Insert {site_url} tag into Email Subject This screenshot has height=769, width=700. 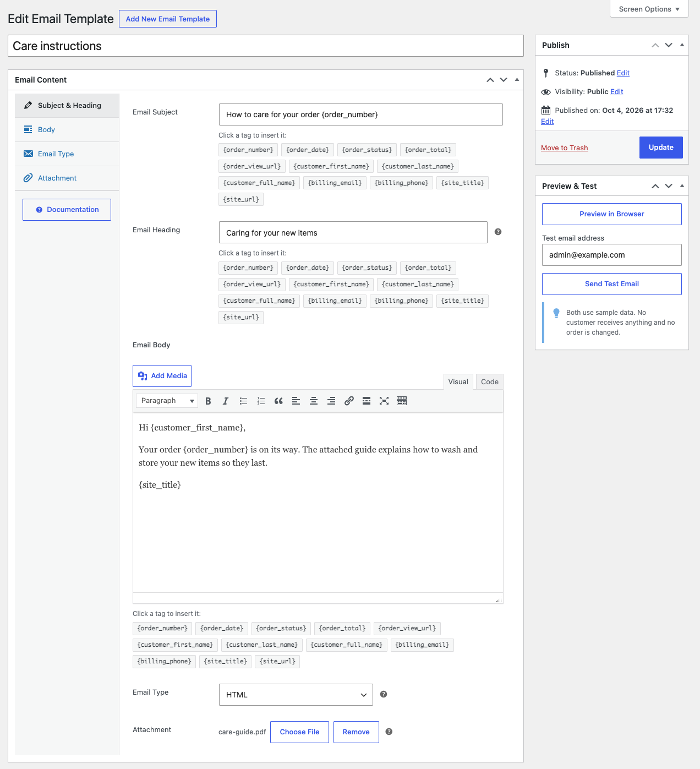[x=241, y=199]
